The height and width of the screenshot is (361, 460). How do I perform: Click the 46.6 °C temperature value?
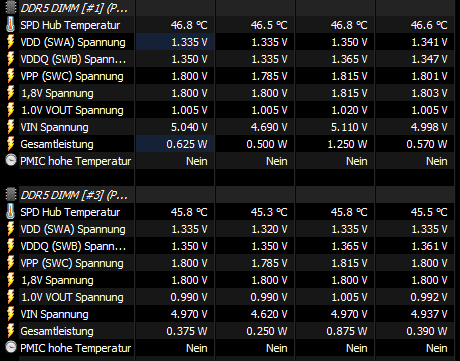pyautogui.click(x=429, y=25)
